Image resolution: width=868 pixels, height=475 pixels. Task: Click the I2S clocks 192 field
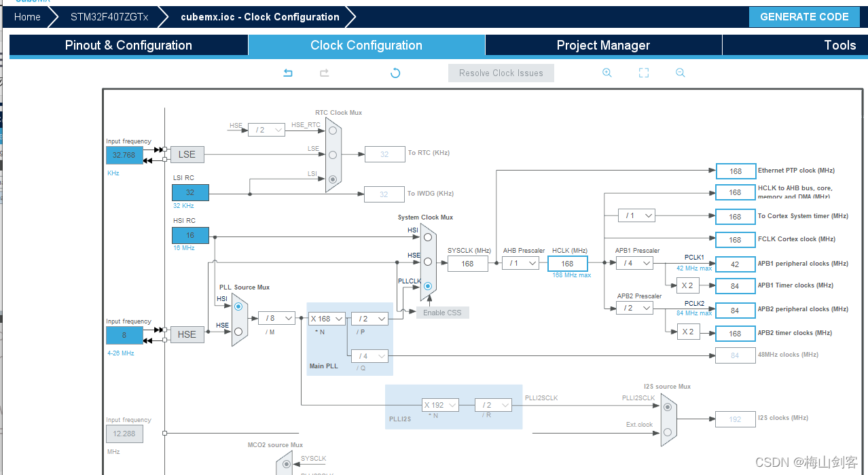(736, 419)
